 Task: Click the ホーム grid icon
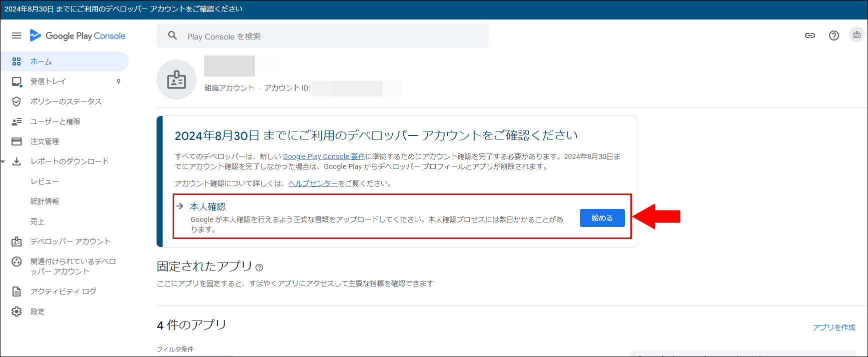coord(17,61)
